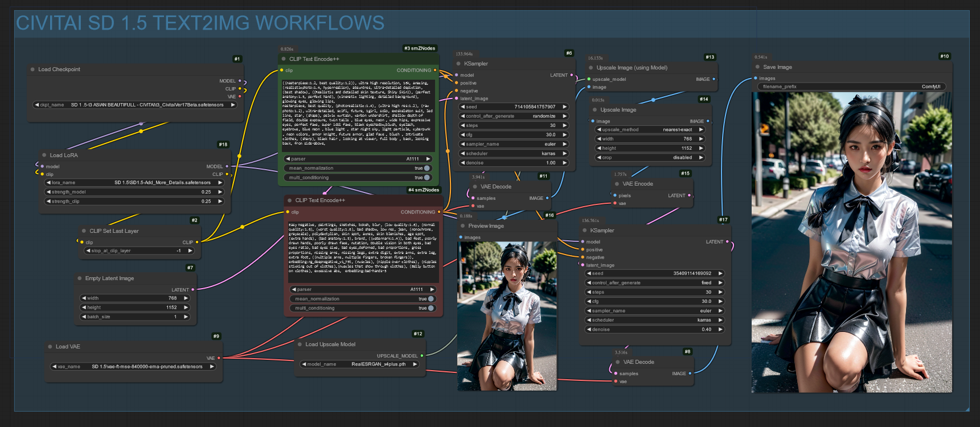Click the filename_prefix field in Save Image
Screen dimensions: 980x427
coord(851,87)
